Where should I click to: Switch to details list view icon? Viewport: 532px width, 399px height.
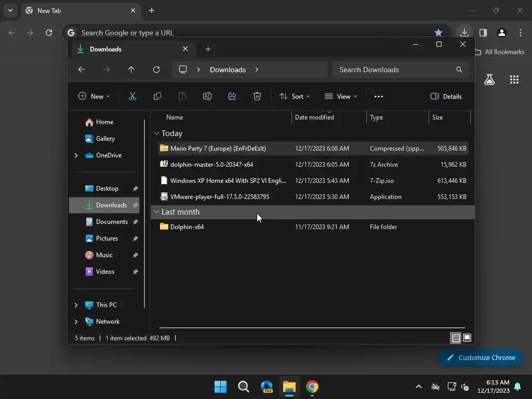[x=456, y=338]
